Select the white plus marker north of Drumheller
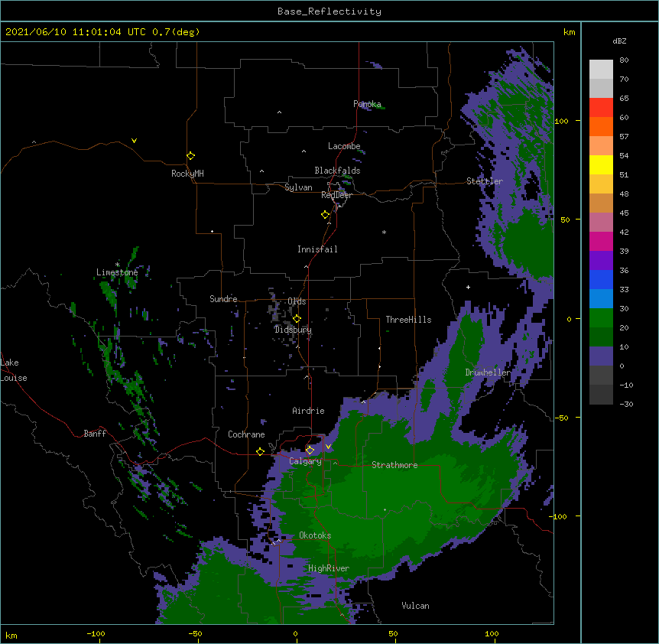Viewport: 659px width, 644px height. coord(468,287)
